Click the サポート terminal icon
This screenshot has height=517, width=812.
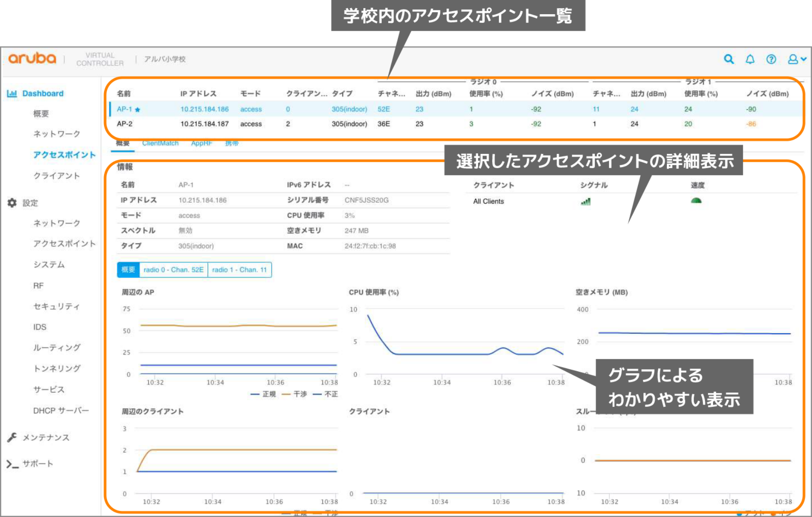13,463
